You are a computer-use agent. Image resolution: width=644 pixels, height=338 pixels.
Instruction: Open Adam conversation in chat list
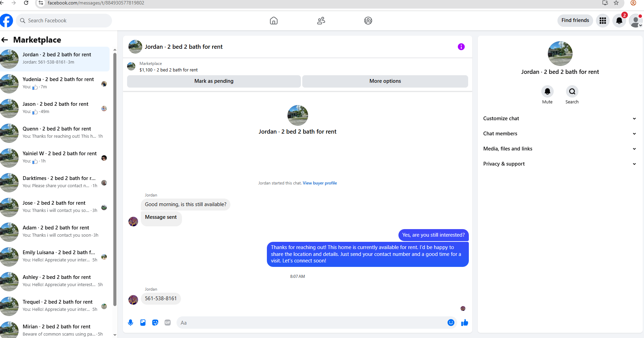tap(55, 232)
